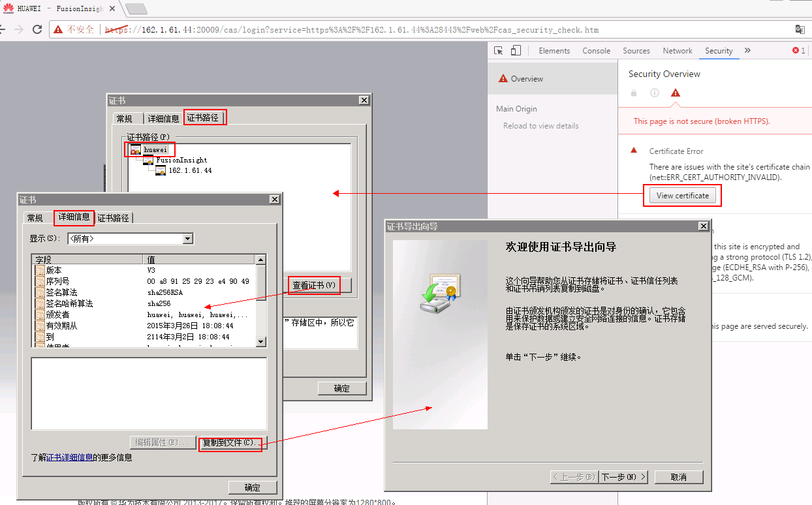Click the Huawei logo in the browser tab
Screen dimensions: 812x505
point(8,8)
